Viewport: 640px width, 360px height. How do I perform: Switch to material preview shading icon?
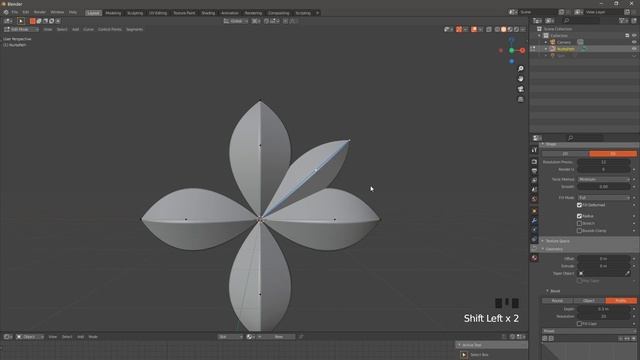click(510, 29)
